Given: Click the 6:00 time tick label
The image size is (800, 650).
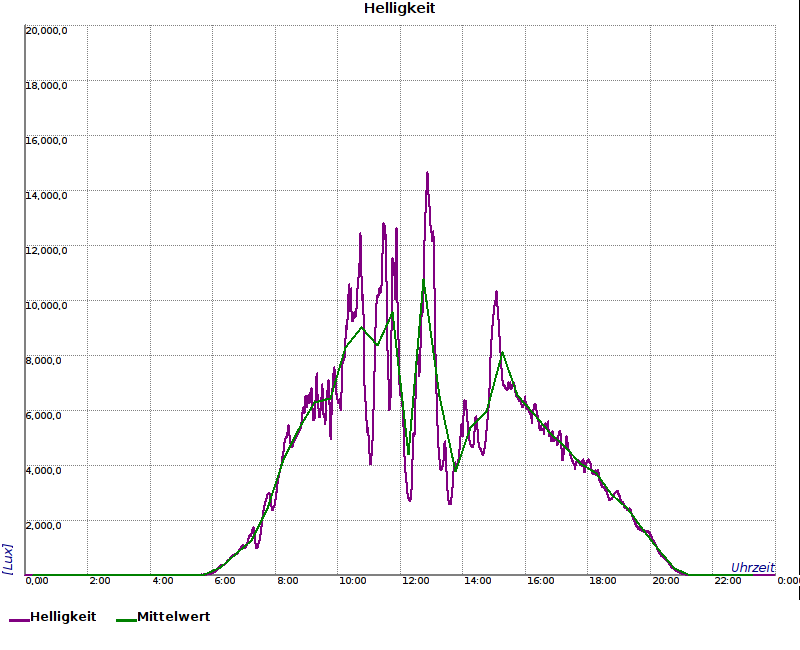Looking at the screenshot, I should pos(225,581).
